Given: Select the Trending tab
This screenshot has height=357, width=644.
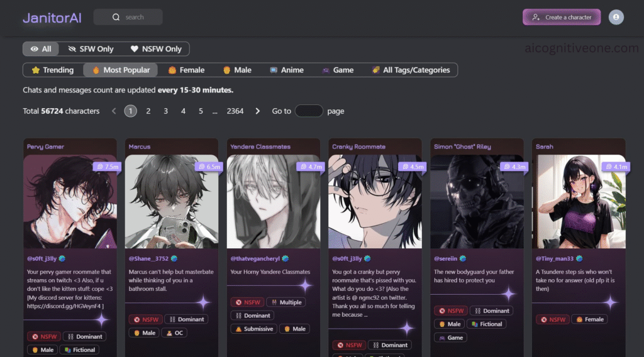Looking at the screenshot, I should [53, 70].
